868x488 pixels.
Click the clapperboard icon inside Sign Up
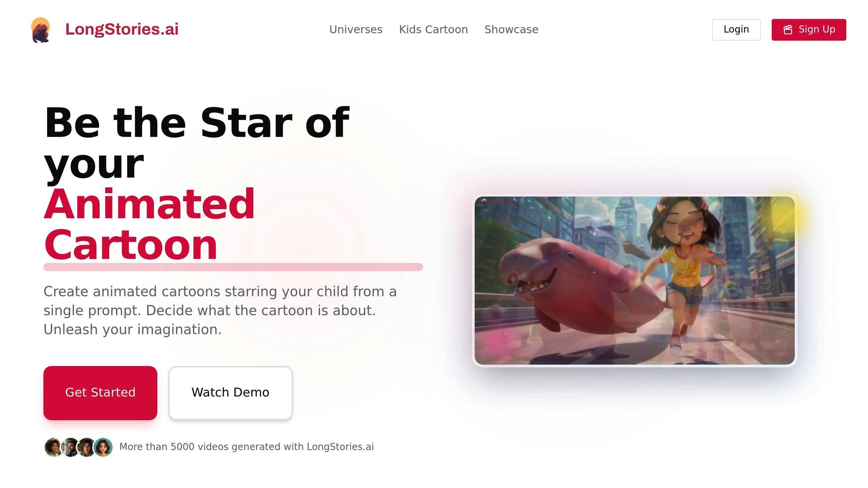[x=787, y=30]
